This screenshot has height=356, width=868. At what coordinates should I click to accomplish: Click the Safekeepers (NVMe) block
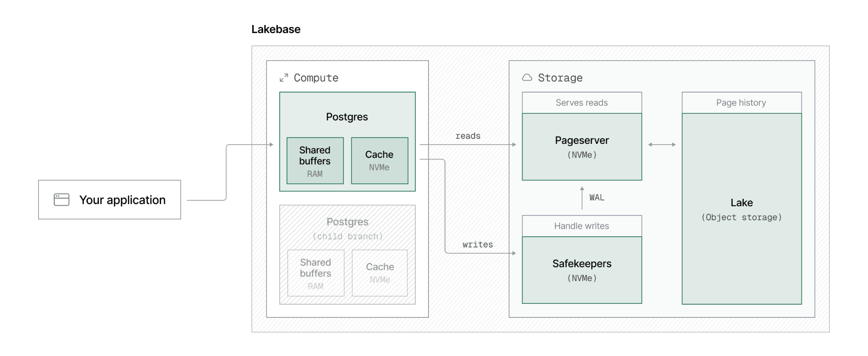(x=582, y=270)
